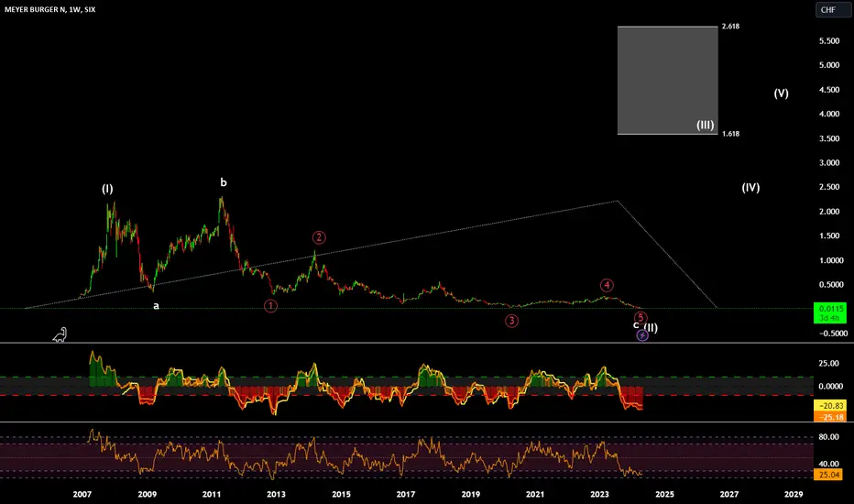Click the 2019 label on time axis
The image size is (854, 504).
[471, 494]
